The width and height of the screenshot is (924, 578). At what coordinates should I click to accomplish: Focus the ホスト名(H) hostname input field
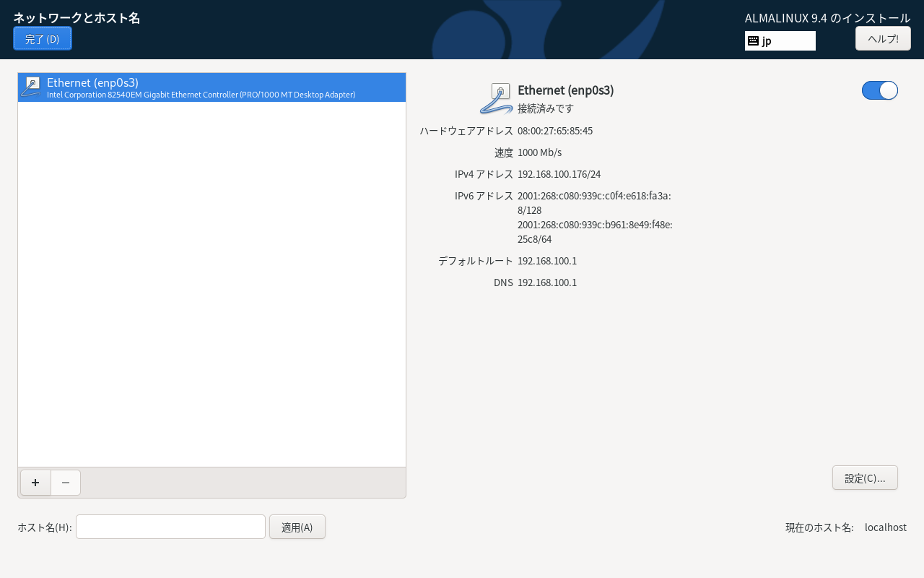170,527
